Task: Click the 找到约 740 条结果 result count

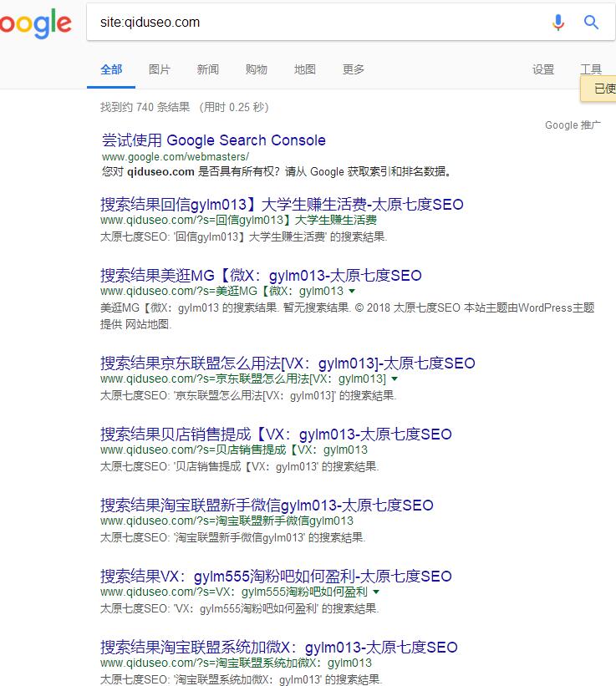Action: pyautogui.click(x=145, y=107)
